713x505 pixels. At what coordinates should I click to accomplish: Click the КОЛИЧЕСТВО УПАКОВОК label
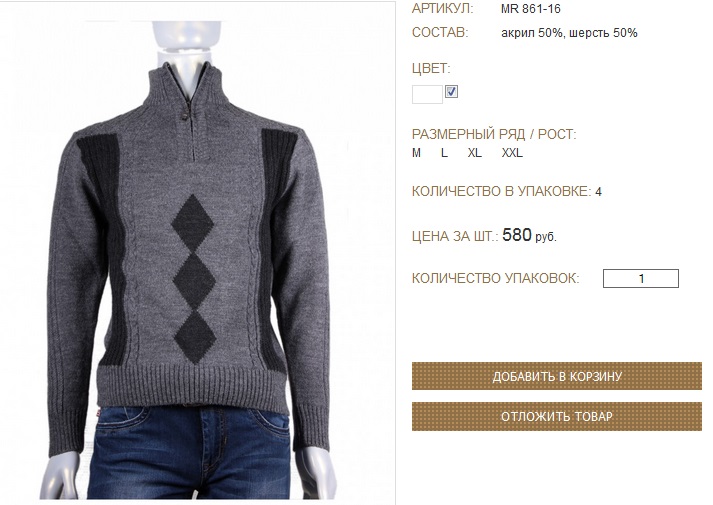pyautogui.click(x=496, y=278)
